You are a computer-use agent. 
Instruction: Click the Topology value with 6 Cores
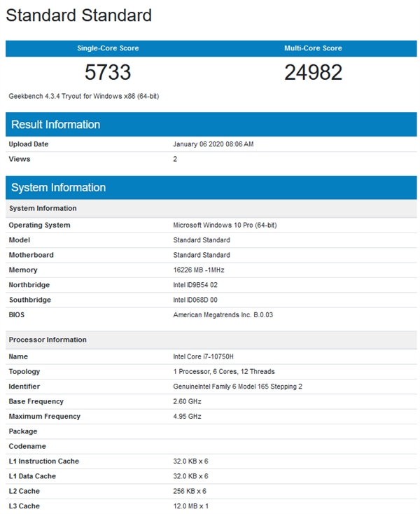click(223, 372)
